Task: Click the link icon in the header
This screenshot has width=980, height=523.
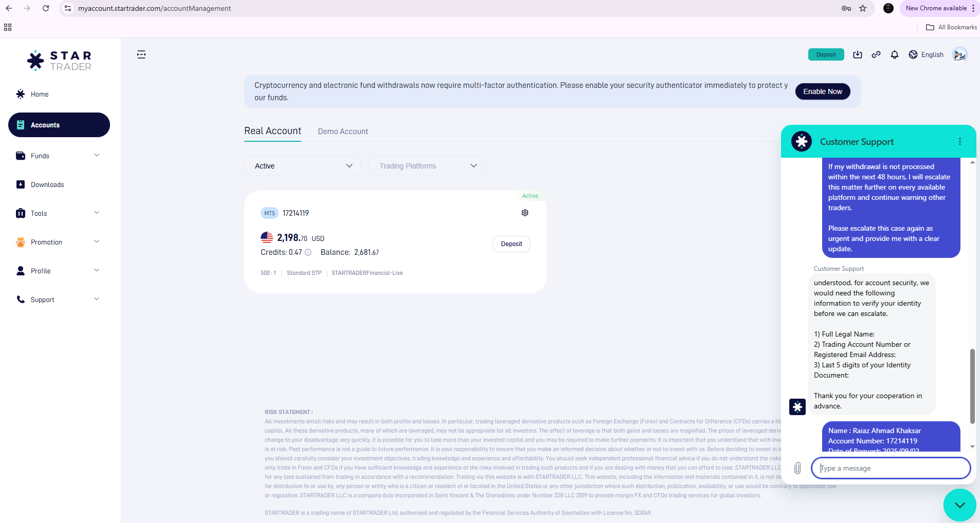Action: point(876,54)
